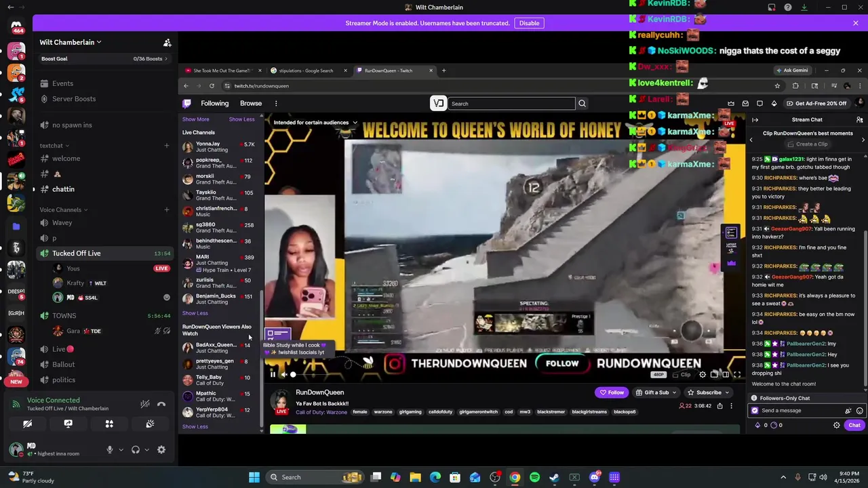Open Twitch Prime loot crown icon
Image resolution: width=868 pixels, height=488 pixels.
coord(731,104)
